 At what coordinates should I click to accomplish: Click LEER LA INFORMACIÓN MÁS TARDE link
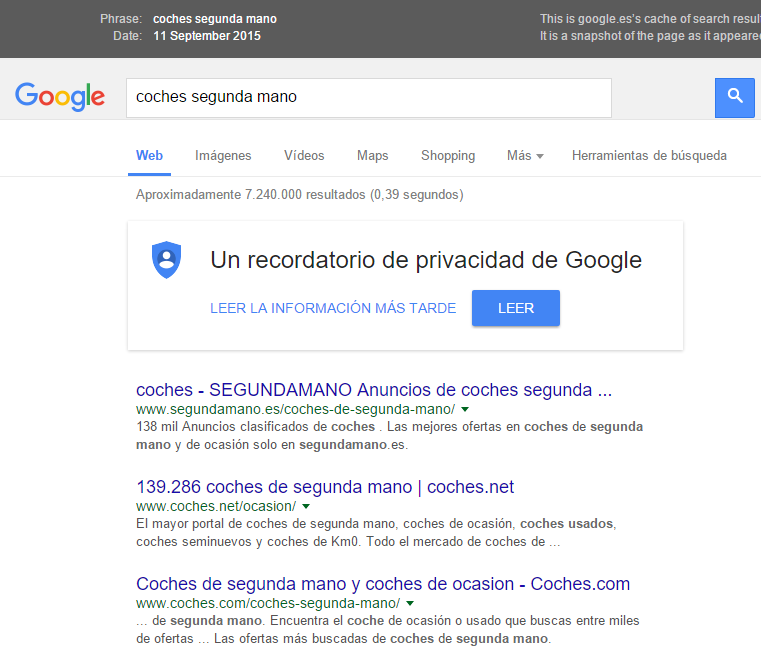pyautogui.click(x=333, y=308)
